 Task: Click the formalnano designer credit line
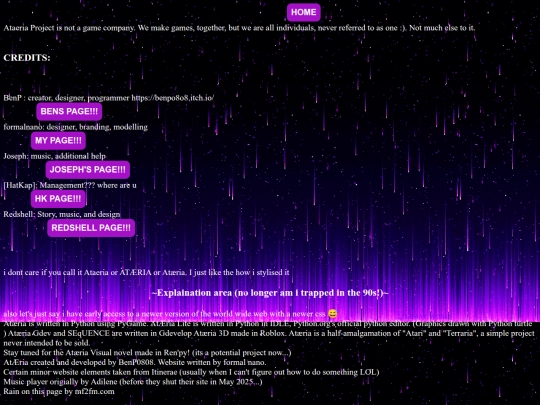coord(75,127)
